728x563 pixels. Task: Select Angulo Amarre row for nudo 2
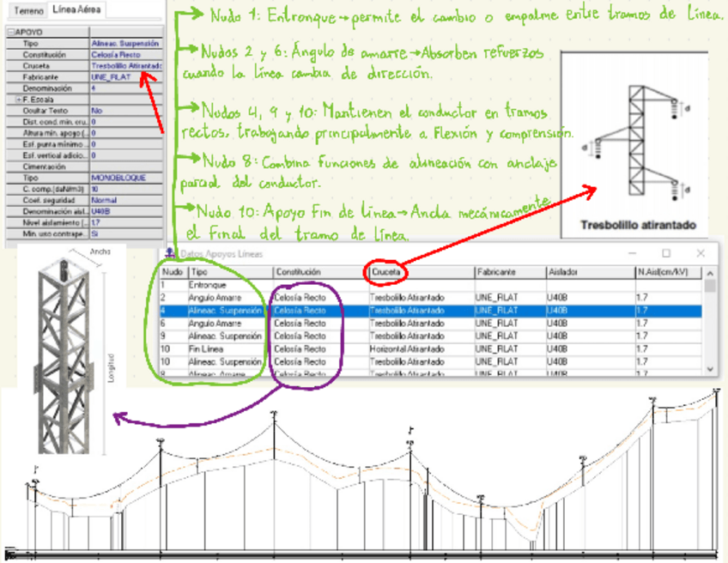click(x=431, y=298)
